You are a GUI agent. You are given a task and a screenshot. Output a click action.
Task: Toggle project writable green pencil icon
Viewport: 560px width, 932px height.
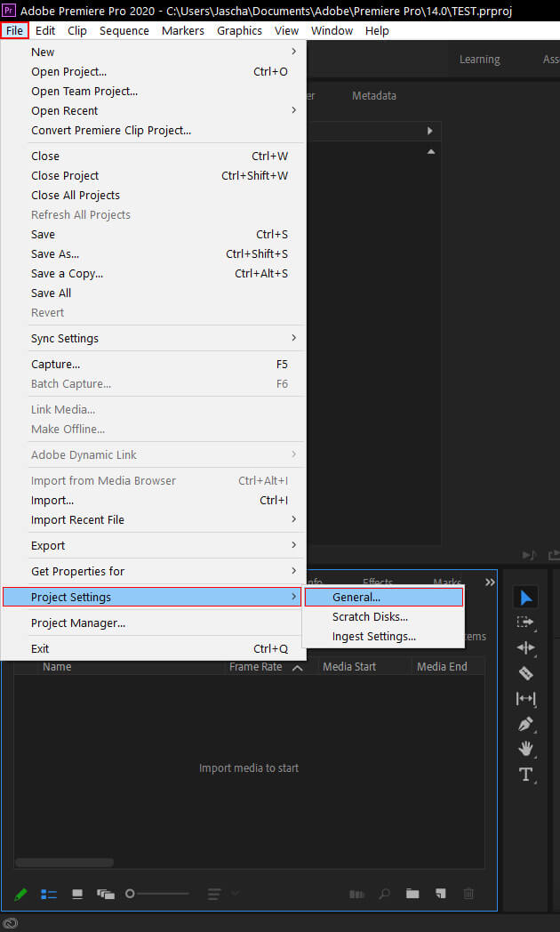20,894
